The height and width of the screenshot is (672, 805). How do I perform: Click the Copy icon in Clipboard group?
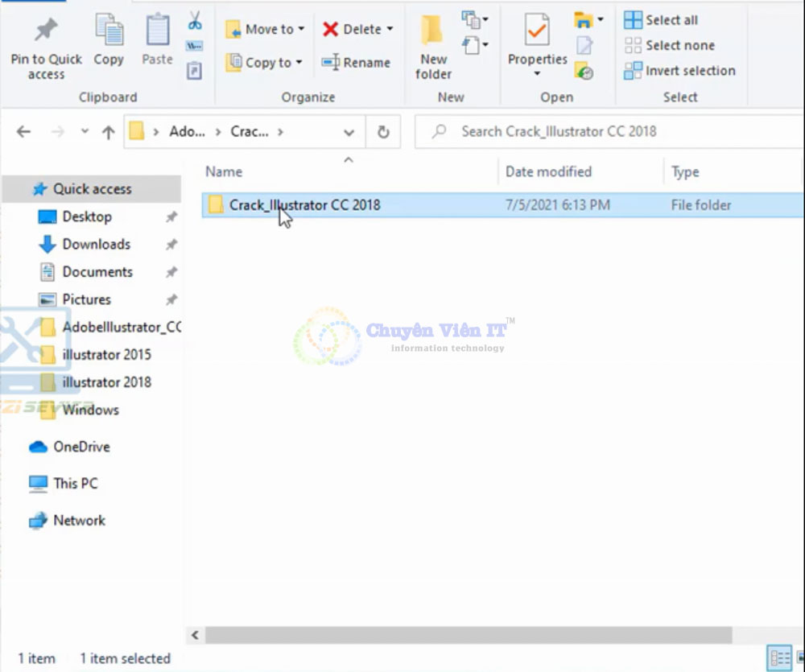coord(109,32)
